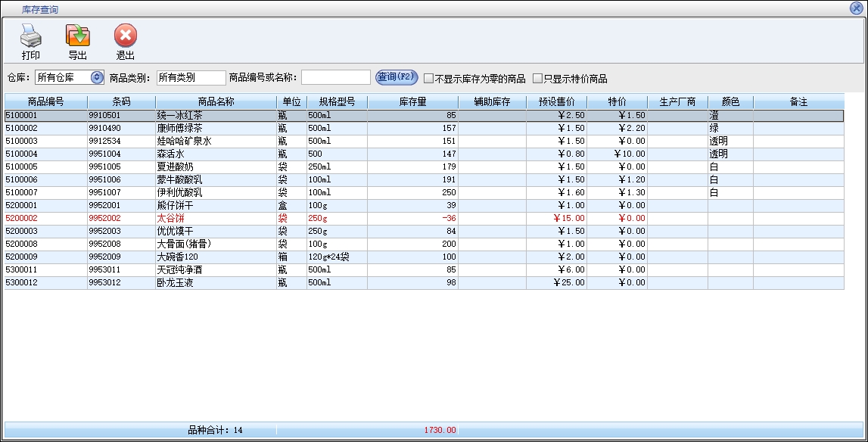Close the 库存查询 window with the X icon
This screenshot has height=442, width=868.
pyautogui.click(x=857, y=8)
